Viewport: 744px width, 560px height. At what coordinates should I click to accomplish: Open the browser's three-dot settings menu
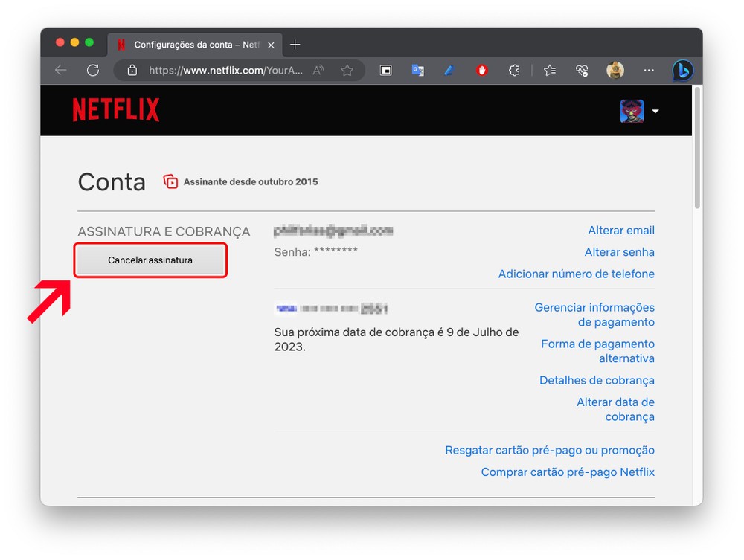[x=649, y=70]
